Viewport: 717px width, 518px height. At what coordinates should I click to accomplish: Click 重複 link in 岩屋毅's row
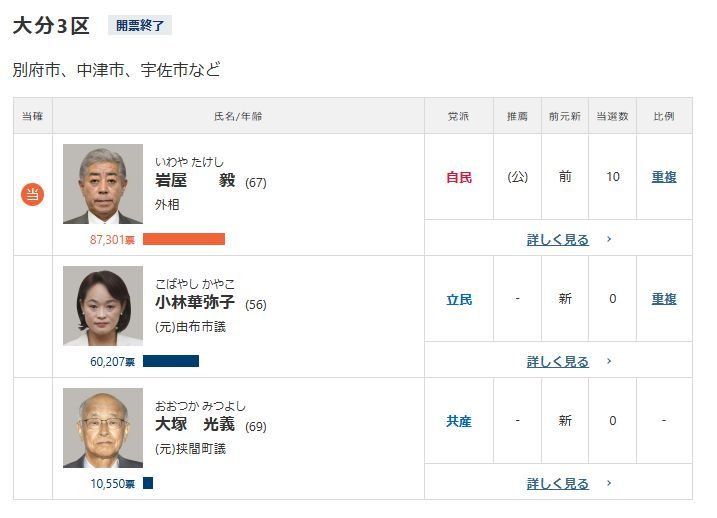pyautogui.click(x=664, y=177)
